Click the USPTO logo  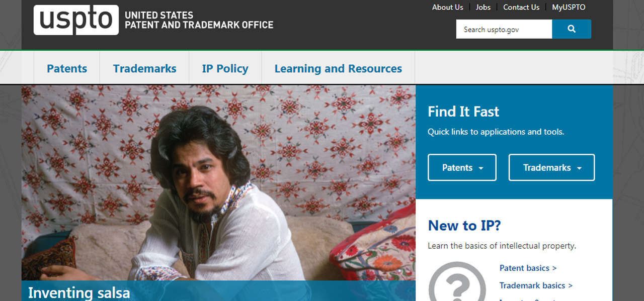click(x=76, y=20)
